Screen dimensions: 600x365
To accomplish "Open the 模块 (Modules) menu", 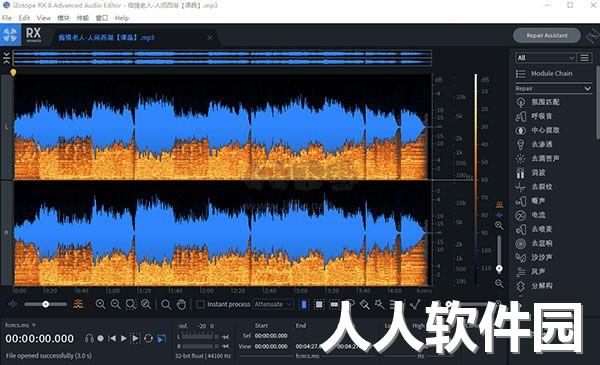I will click(x=63, y=18).
